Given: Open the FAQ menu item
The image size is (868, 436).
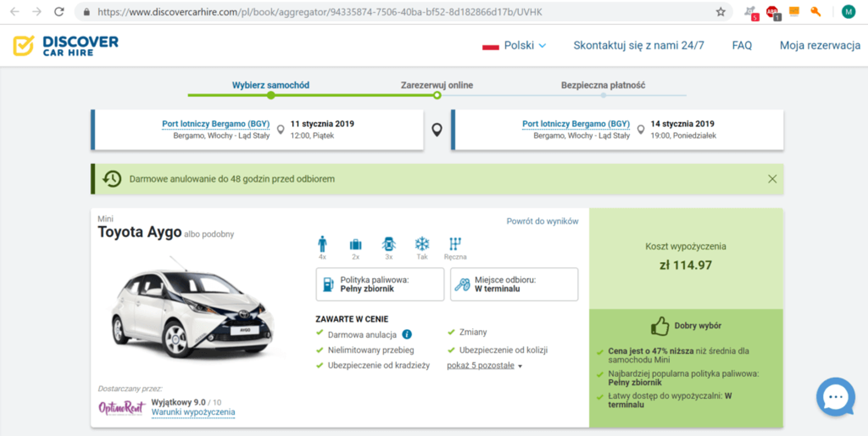Looking at the screenshot, I should (x=742, y=45).
